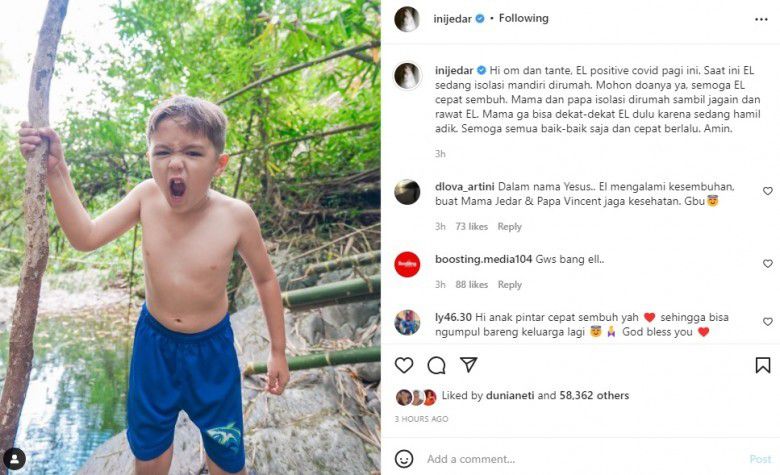The width and height of the screenshot is (780, 475).
Task: Like dlova_artini's comment
Action: (x=768, y=191)
